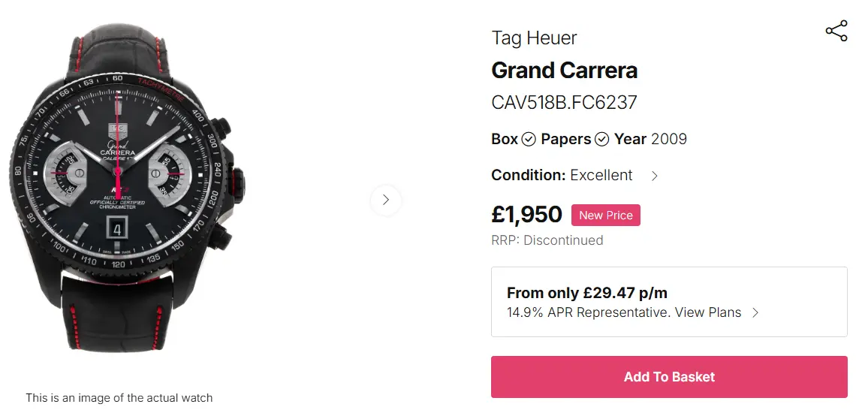Click the Tag Heuer brand name
868x413 pixels.
pyautogui.click(x=534, y=38)
